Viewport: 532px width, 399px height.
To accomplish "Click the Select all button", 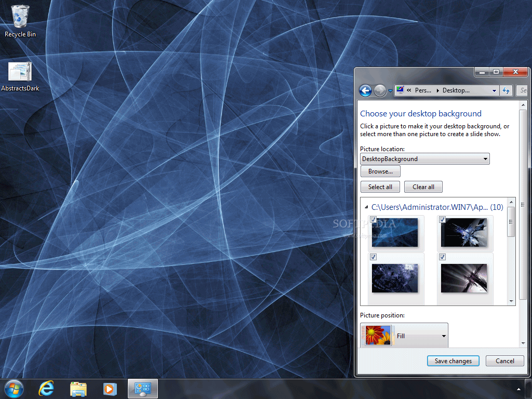I will click(380, 187).
